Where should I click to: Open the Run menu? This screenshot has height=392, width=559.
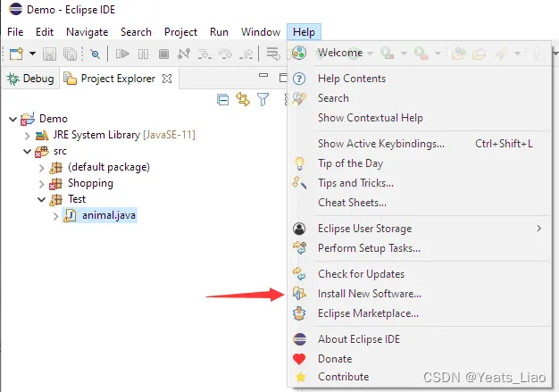coord(220,32)
